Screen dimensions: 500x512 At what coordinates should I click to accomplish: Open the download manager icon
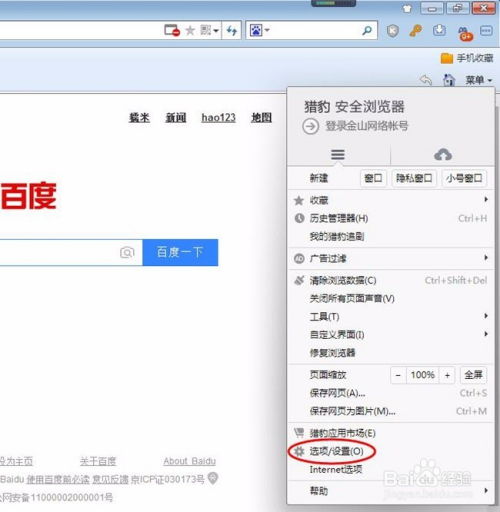pyautogui.click(x=439, y=30)
